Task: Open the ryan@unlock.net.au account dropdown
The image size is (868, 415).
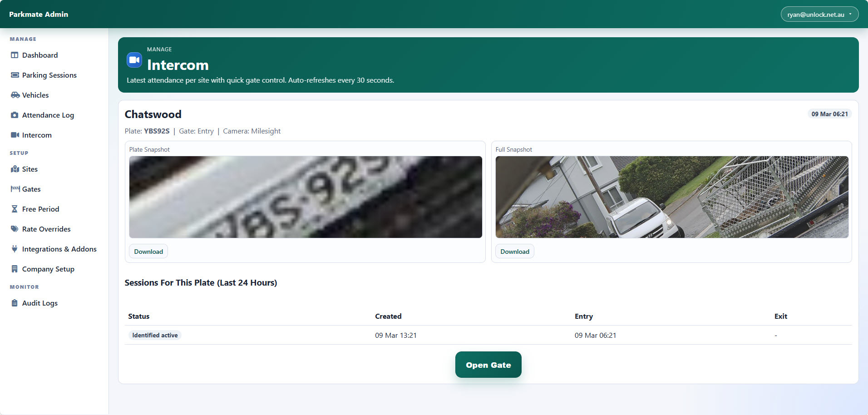Action: [x=819, y=15]
